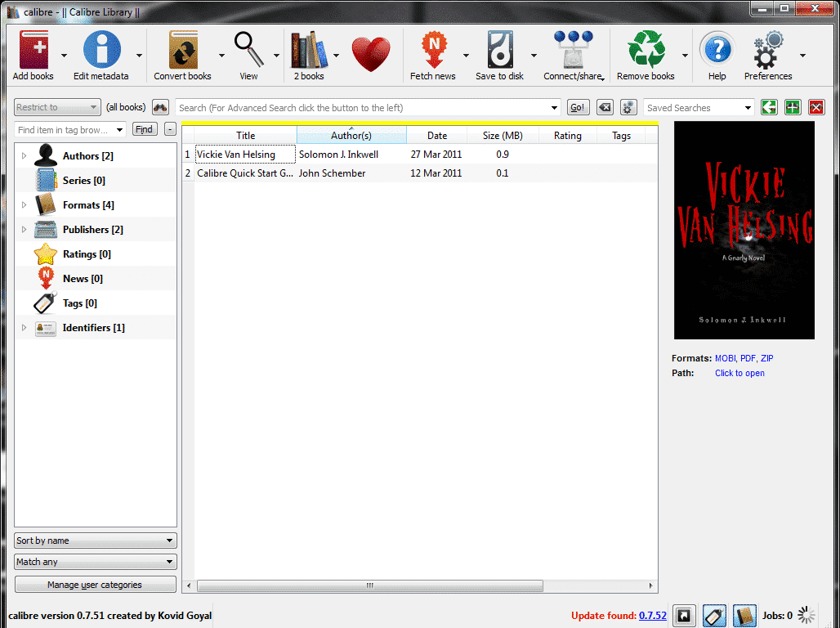840x628 pixels.
Task: Select Series [0] in tag browser
Action: pyautogui.click(x=84, y=181)
